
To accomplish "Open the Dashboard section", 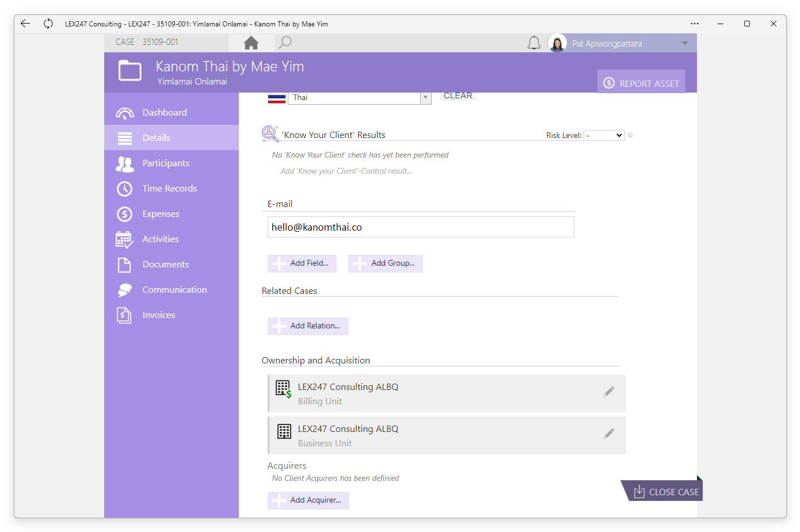I will [x=172, y=112].
